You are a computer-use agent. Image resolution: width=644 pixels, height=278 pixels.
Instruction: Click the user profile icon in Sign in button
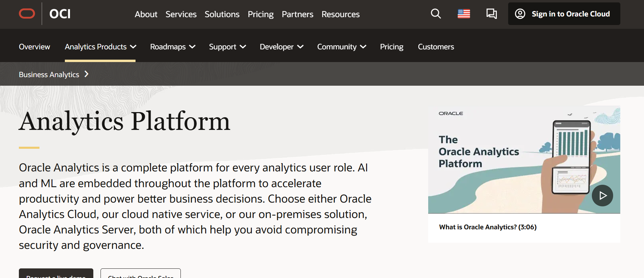click(x=520, y=14)
